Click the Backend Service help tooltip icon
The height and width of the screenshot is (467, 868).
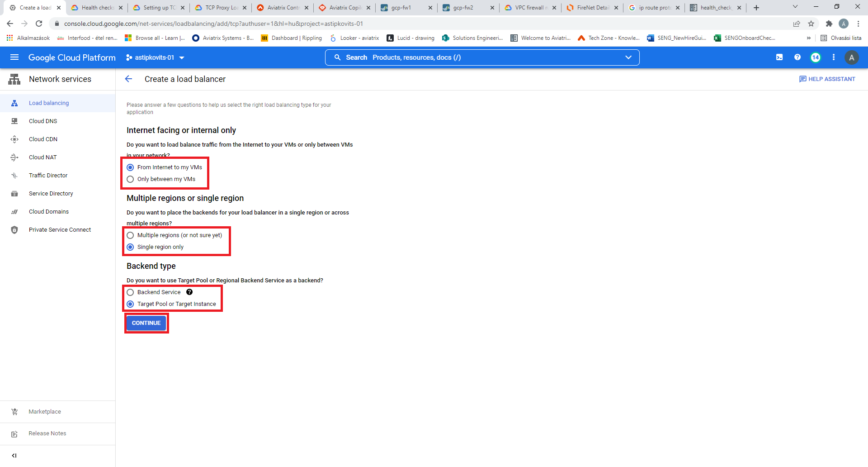[x=189, y=292]
